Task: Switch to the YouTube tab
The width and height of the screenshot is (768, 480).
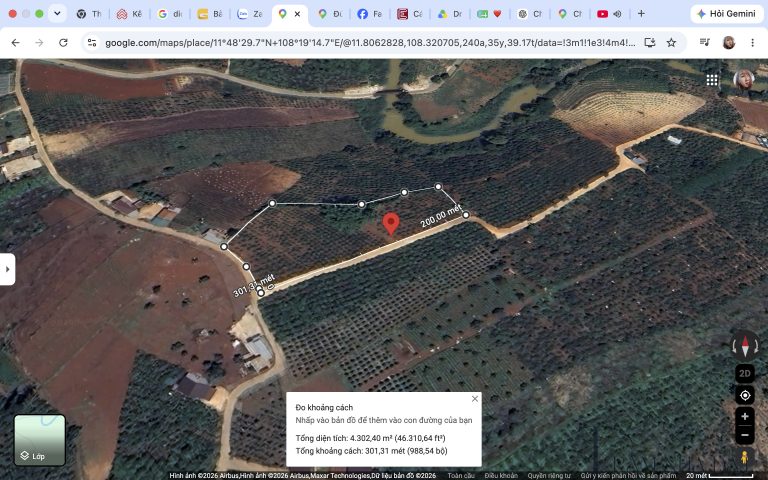Action: point(602,14)
